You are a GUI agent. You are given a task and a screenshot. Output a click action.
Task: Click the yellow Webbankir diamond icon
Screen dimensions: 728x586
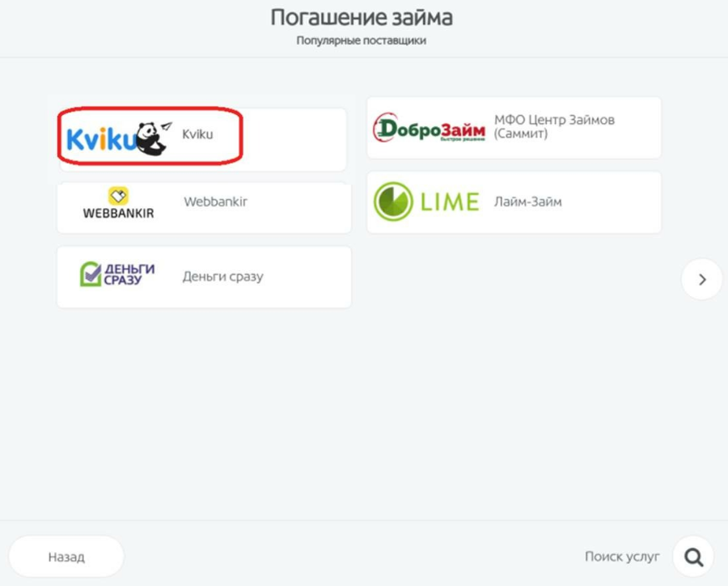(118, 195)
